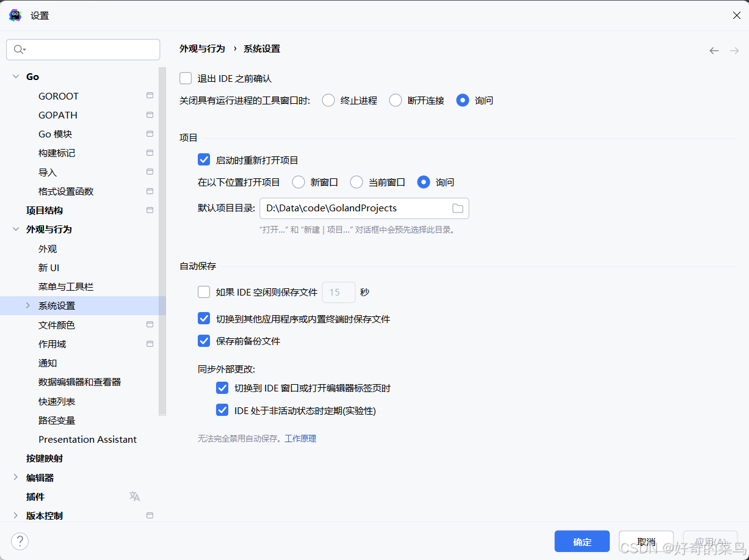Click 系统设置 in the breadcrumb
This screenshot has height=560, width=749.
click(262, 49)
